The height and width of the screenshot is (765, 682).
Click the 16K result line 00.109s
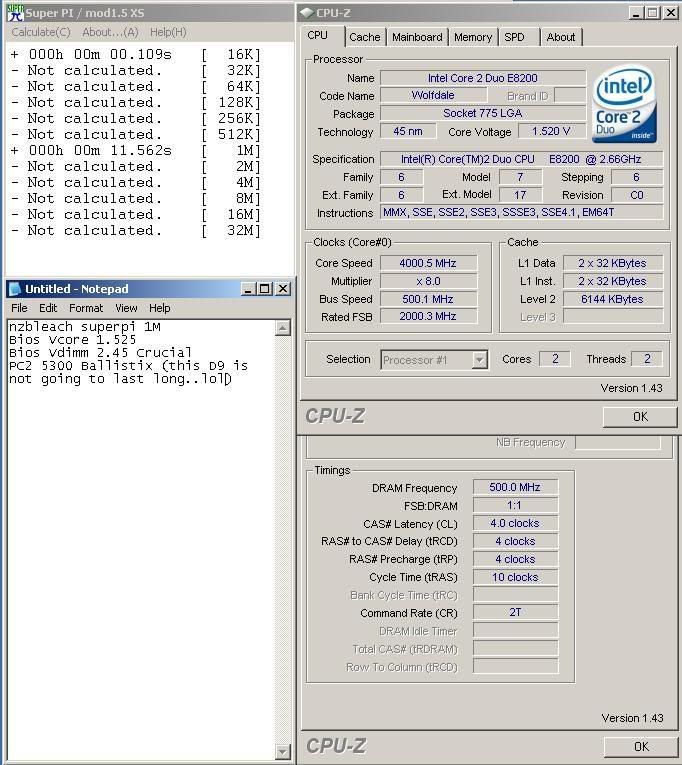[136, 54]
